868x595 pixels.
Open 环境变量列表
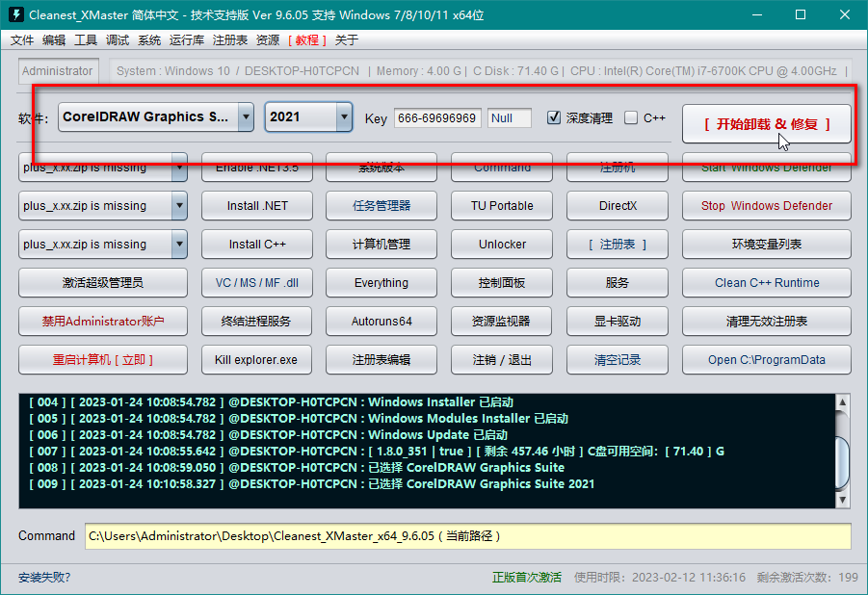[x=767, y=245]
